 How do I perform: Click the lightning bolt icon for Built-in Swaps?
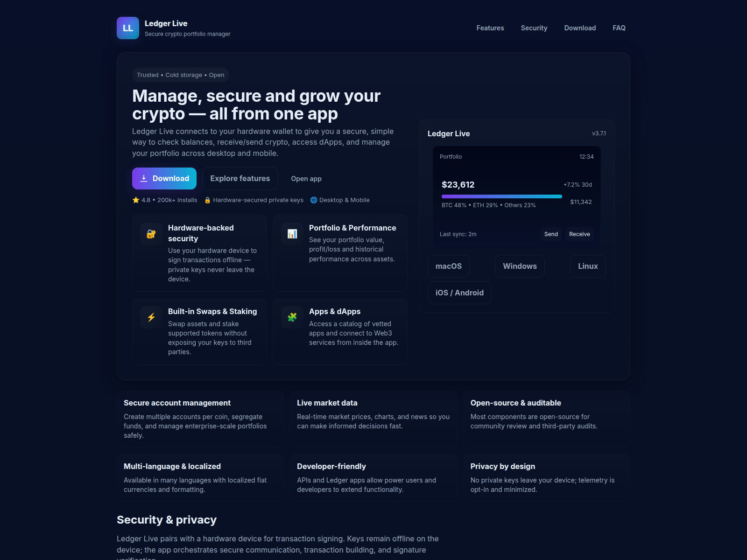150,317
